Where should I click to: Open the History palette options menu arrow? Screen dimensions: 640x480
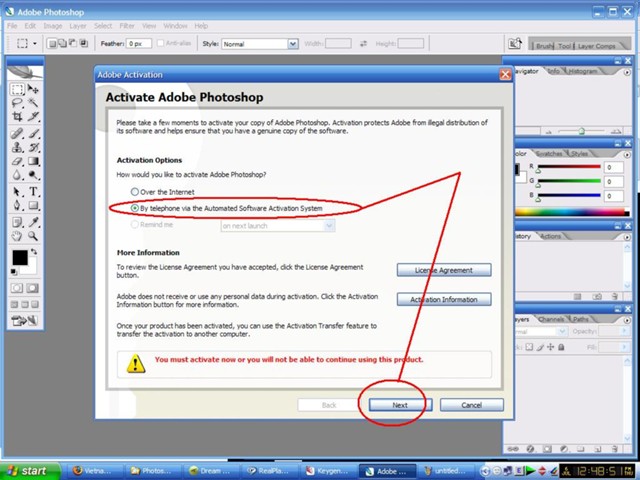627,237
